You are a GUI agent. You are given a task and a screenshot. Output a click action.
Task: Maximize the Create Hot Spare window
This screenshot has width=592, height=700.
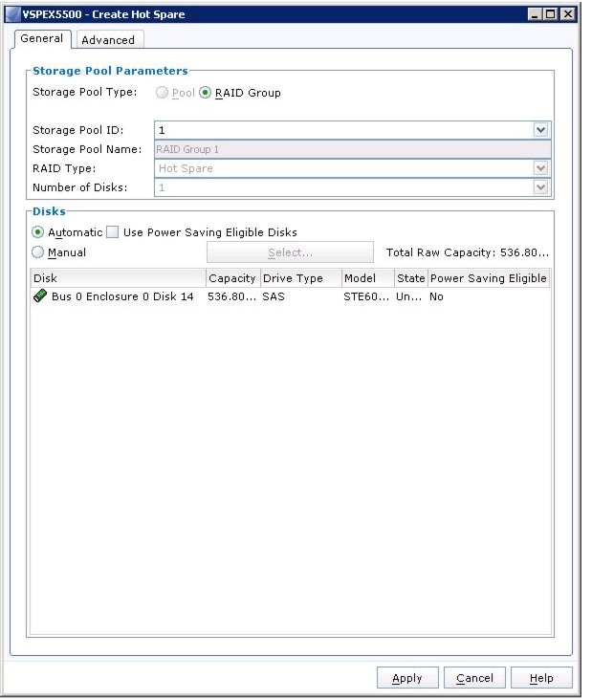tap(551, 14)
